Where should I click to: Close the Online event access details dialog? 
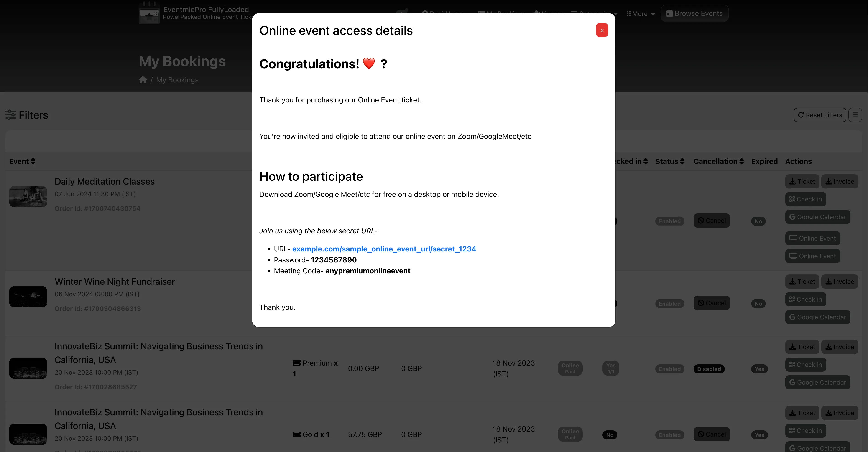click(x=602, y=30)
